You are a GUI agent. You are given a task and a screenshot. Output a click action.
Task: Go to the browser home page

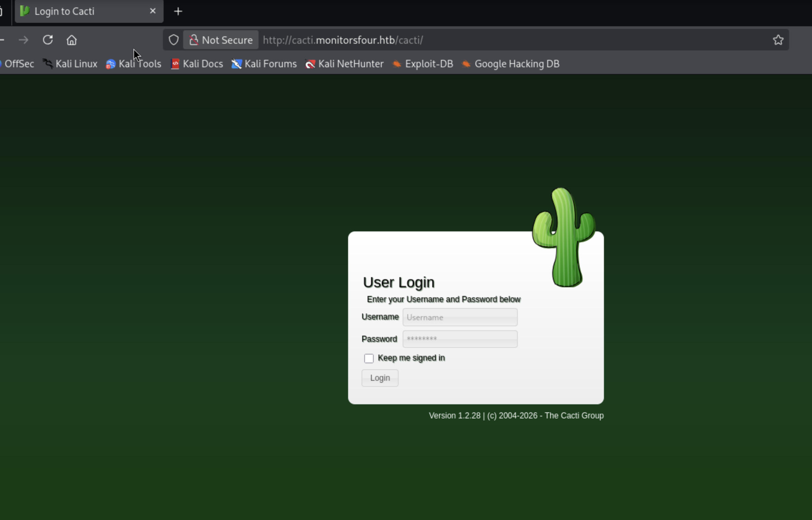pos(72,40)
